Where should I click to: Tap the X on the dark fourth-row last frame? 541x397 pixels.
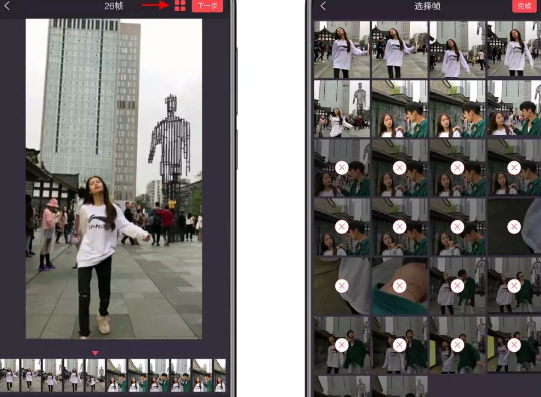514,227
